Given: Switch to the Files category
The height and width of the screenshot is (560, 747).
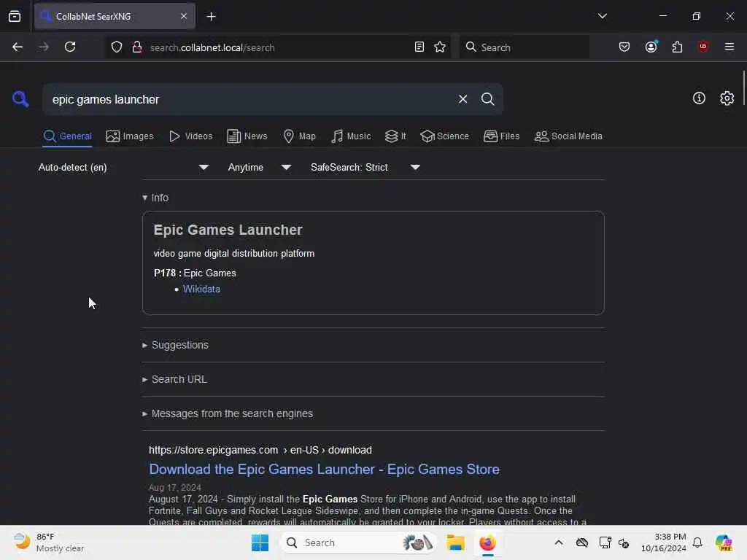Looking at the screenshot, I should pos(501,136).
